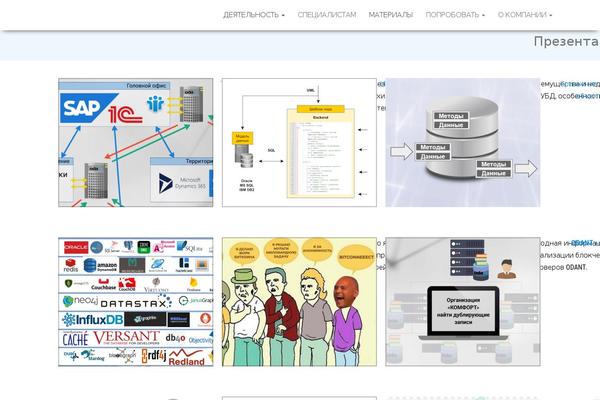600x400 pixels.
Task: Open the laptop Организация КОМФОРТ thumbnail
Action: [x=463, y=302]
